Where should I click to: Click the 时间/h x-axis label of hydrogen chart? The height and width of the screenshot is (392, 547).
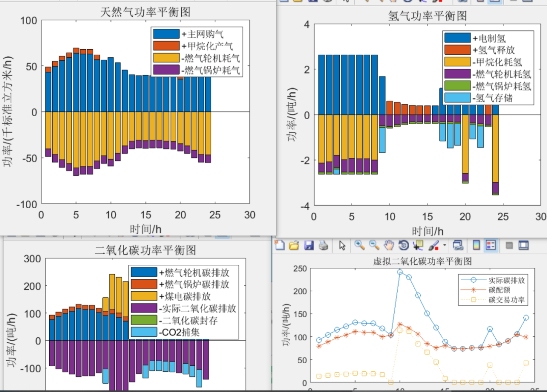(427, 231)
